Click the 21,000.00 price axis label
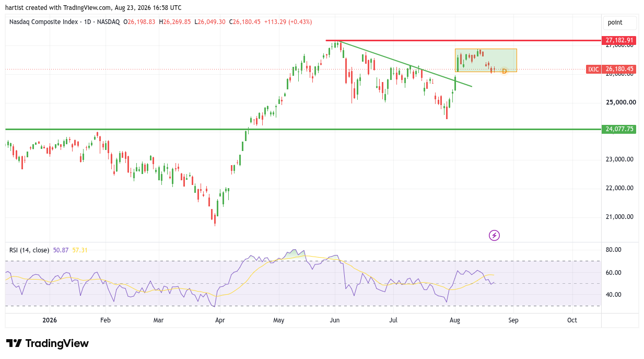This screenshot has width=644, height=359. point(619,217)
